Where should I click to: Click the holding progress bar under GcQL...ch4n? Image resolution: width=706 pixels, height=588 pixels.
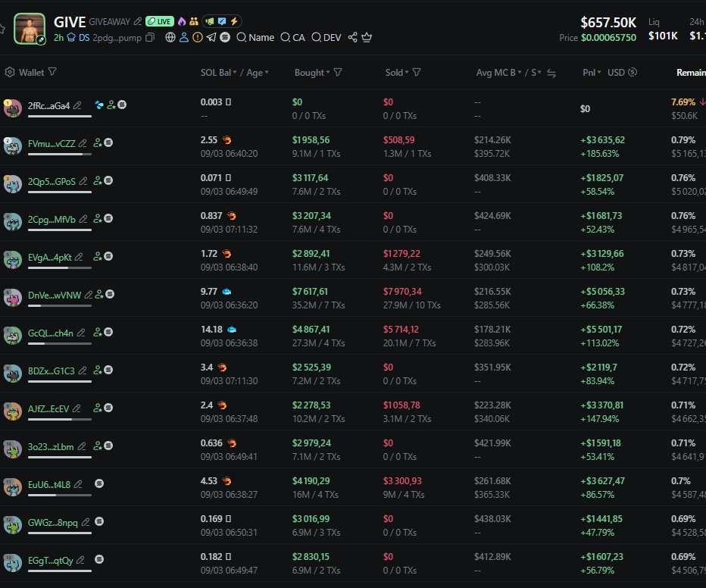[59, 343]
